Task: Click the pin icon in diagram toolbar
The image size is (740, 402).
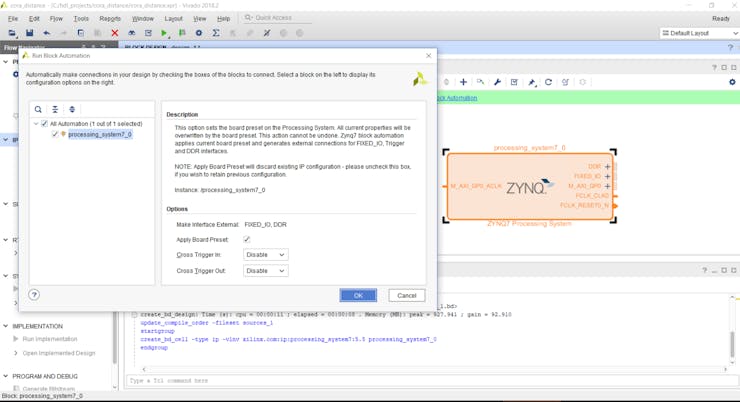Action: [532, 82]
